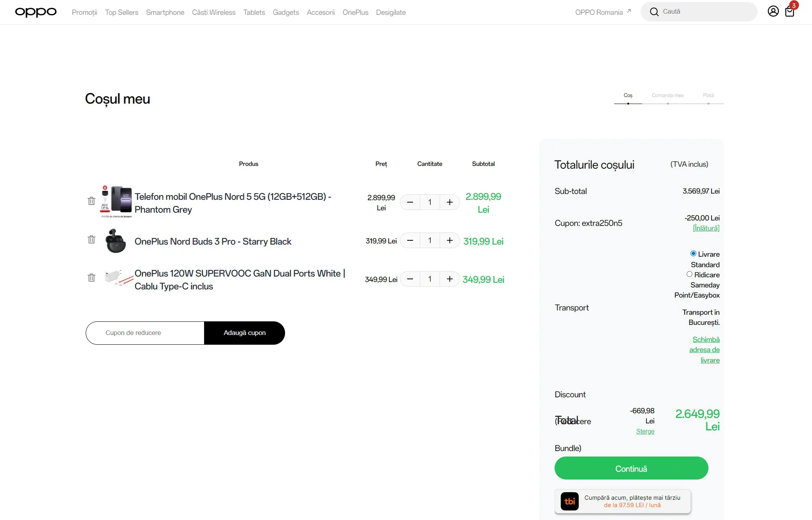This screenshot has width=812, height=520.
Task: Select the Comanda mea checkout step
Action: click(668, 95)
